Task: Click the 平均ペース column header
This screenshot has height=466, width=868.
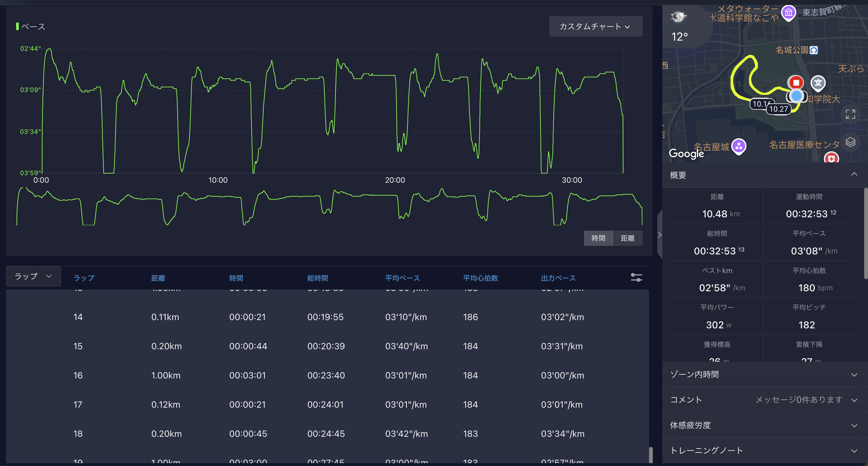Action: click(x=402, y=278)
